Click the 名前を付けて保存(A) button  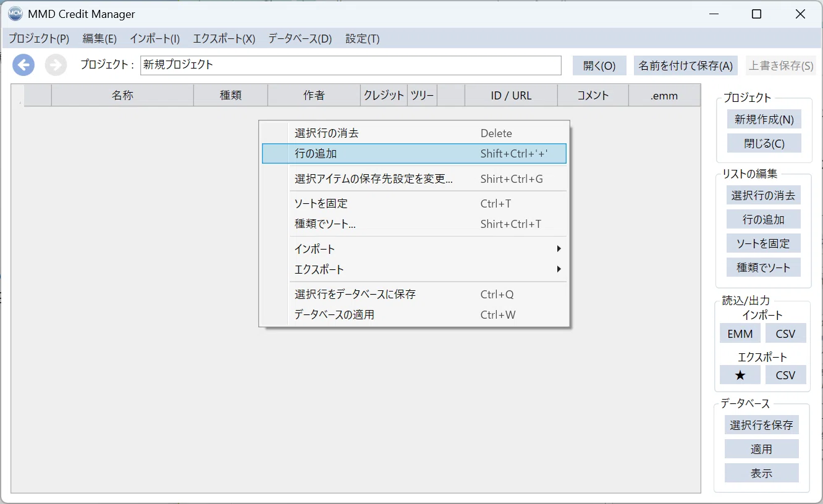pos(686,65)
